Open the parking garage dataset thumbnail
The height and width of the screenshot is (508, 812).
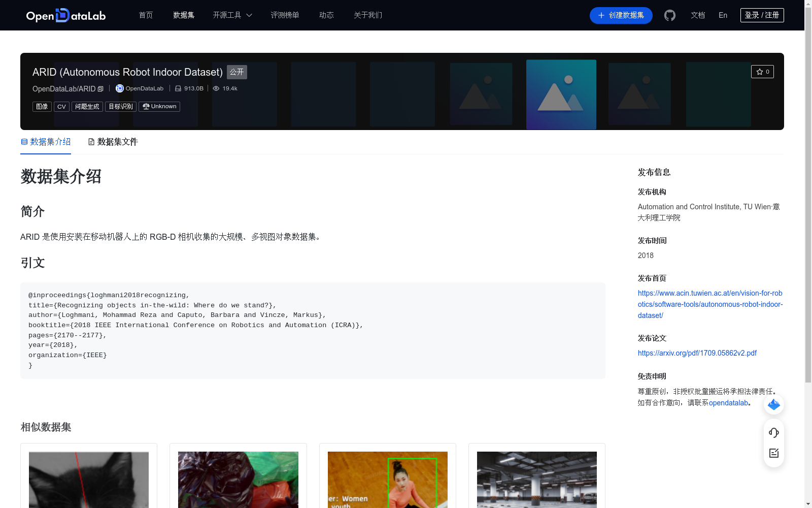pyautogui.click(x=537, y=480)
